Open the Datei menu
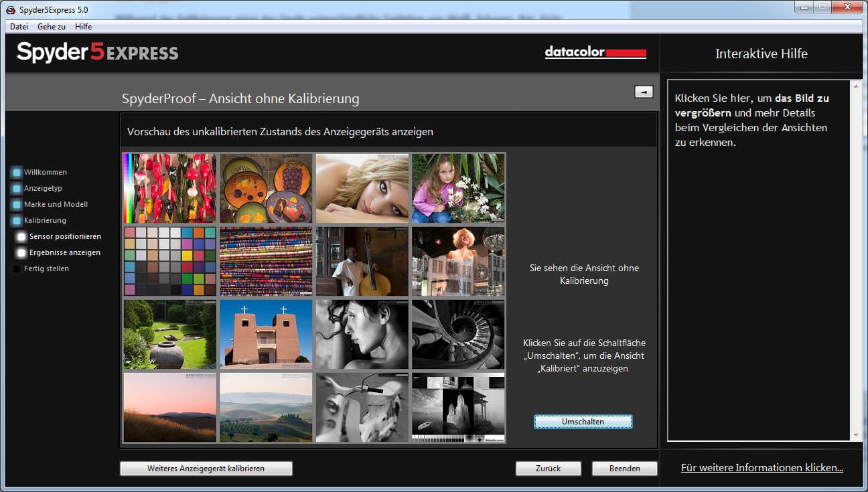 coord(19,27)
